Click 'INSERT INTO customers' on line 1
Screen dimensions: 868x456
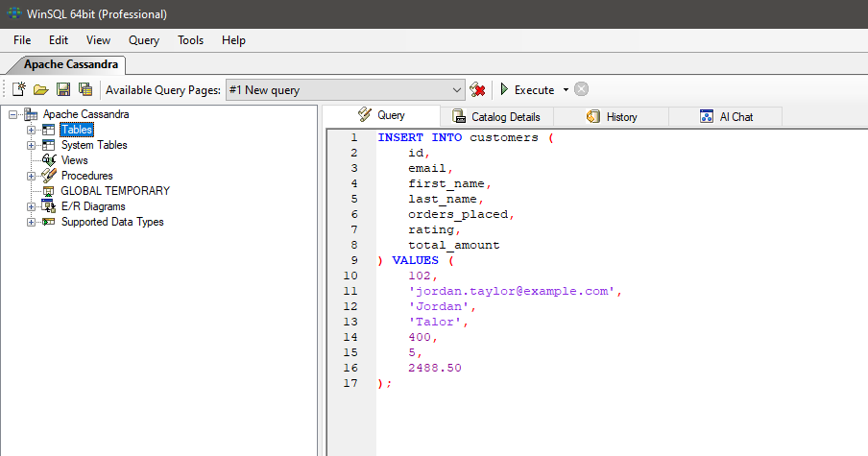[x=458, y=137]
